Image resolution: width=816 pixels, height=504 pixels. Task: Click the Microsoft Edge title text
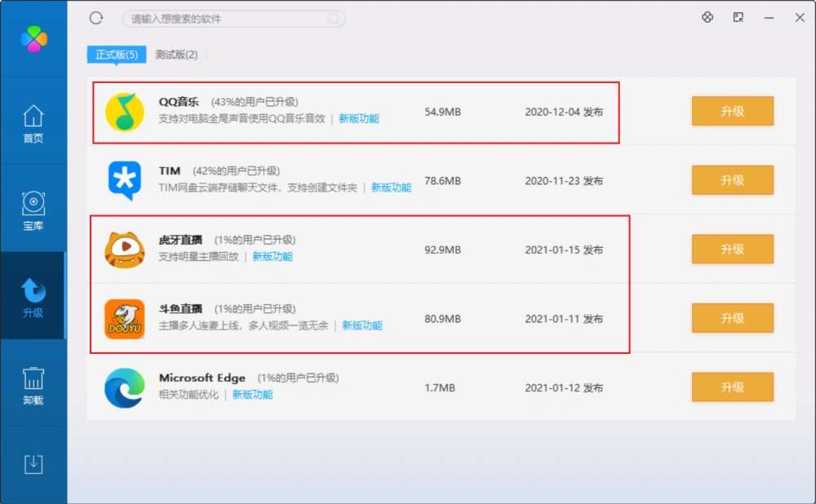tap(202, 378)
